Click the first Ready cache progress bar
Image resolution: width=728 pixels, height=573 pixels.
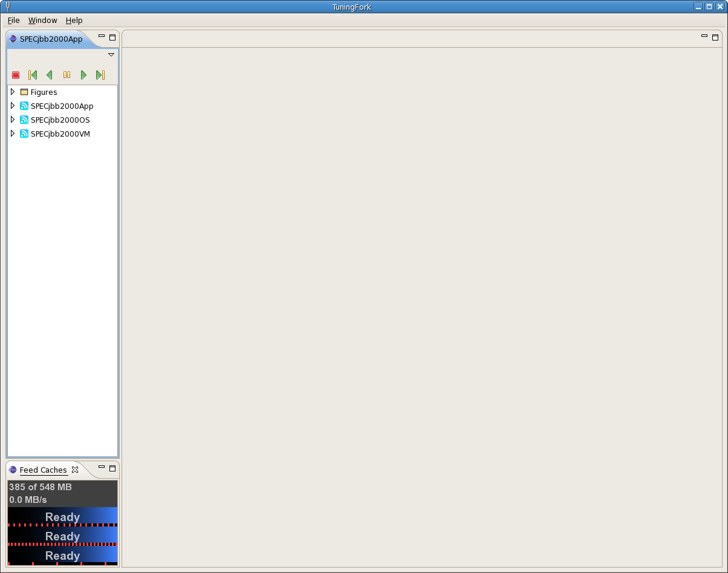coord(62,517)
